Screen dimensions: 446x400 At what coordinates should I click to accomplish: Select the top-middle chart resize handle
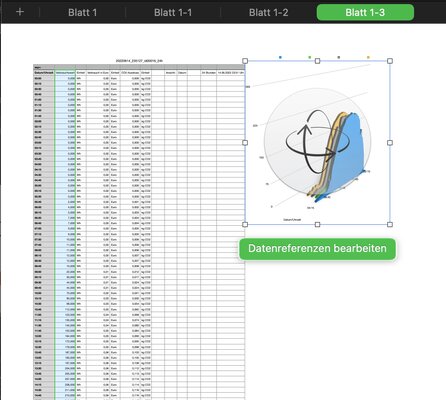coord(317,61)
